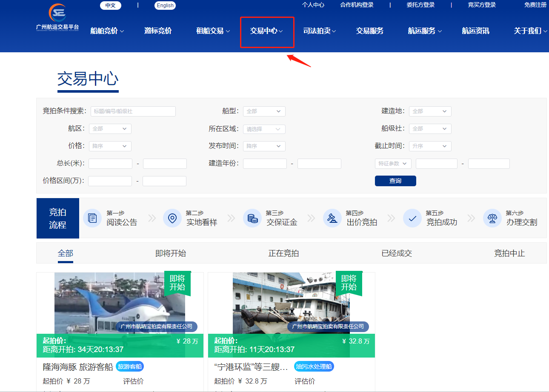Expand the 交易中心 menu
Viewport: 549px width, 392px height.
[267, 31]
